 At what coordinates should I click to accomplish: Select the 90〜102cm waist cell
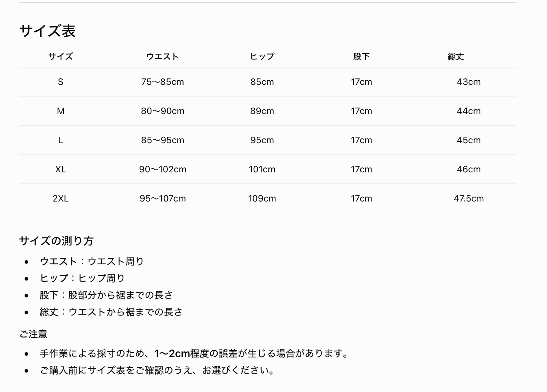tap(162, 169)
